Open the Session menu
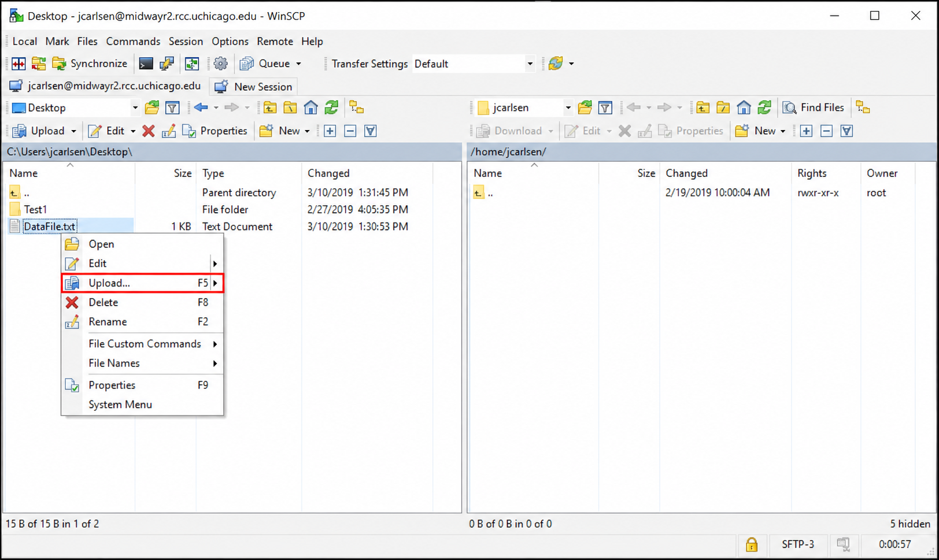 [186, 41]
